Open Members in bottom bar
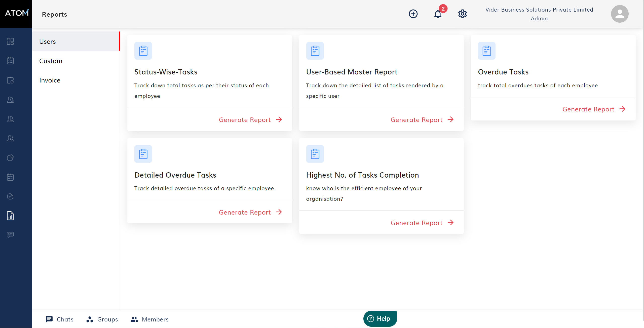 pos(150,319)
